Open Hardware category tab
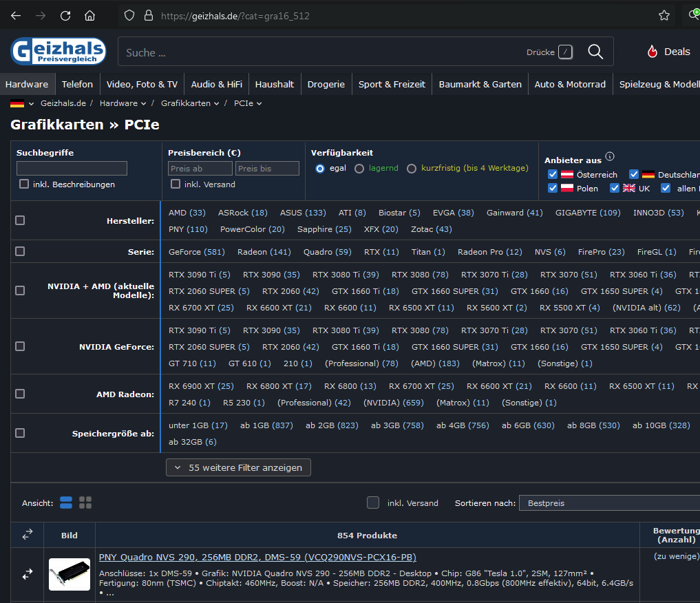 click(27, 85)
